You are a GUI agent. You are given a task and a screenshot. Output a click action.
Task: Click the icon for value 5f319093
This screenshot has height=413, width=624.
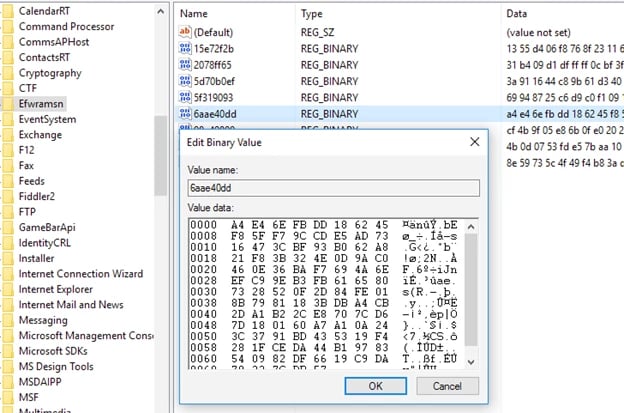pos(184,98)
